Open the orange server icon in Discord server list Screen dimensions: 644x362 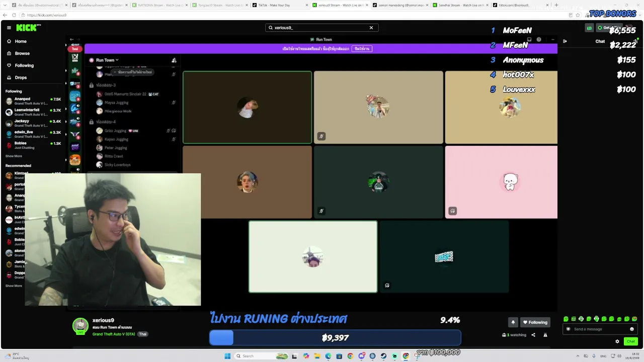[x=75, y=160]
